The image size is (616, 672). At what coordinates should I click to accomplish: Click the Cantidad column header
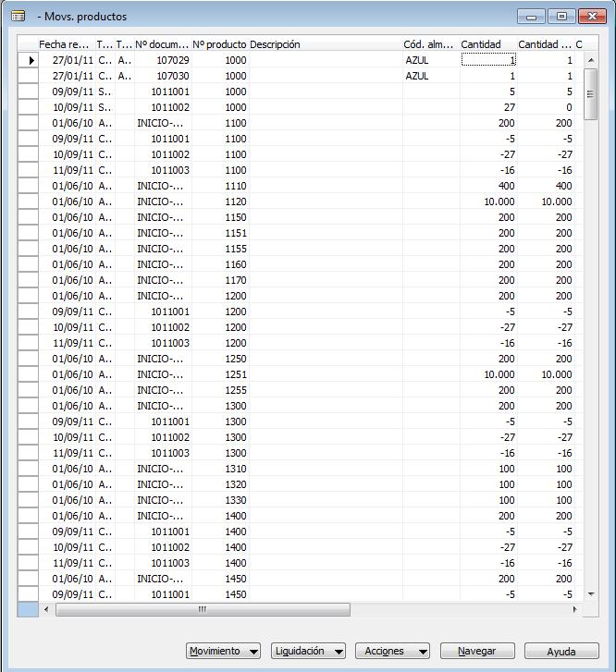(x=488, y=44)
